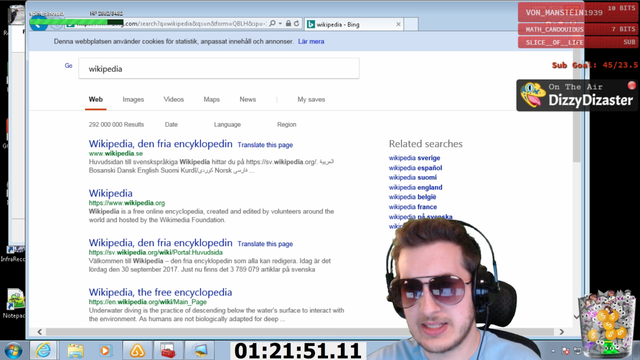This screenshot has width=640, height=360.
Task: Click related search 'wikipedia france'
Action: click(413, 207)
